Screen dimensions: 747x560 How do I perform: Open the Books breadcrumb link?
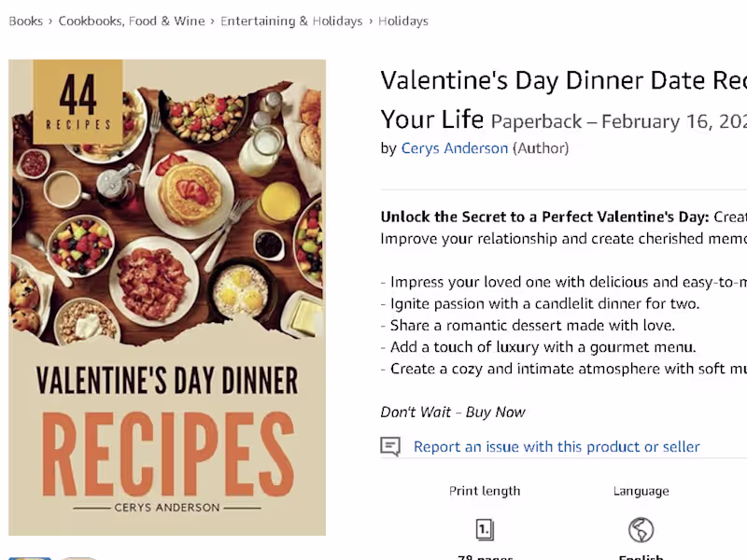[25, 21]
